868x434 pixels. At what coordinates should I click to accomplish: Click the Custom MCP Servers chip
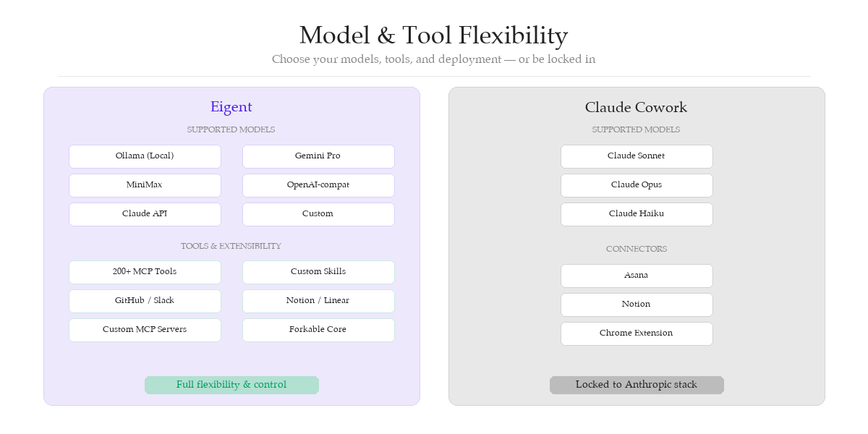(145, 330)
